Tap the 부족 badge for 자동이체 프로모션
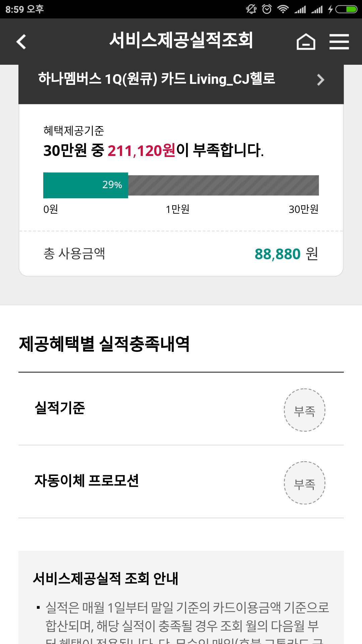The height and width of the screenshot is (644, 362). coord(304,483)
